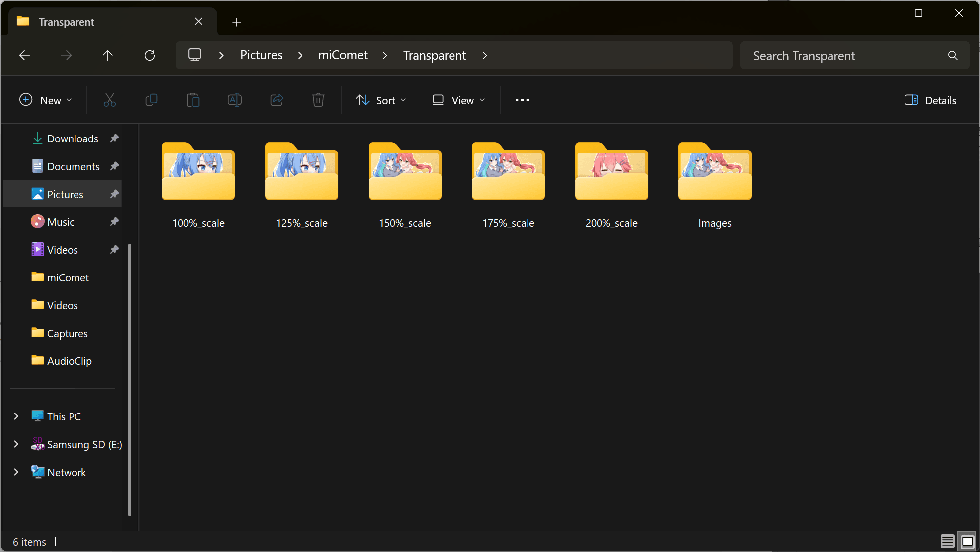
Task: Expand This PC tree node
Action: click(16, 416)
